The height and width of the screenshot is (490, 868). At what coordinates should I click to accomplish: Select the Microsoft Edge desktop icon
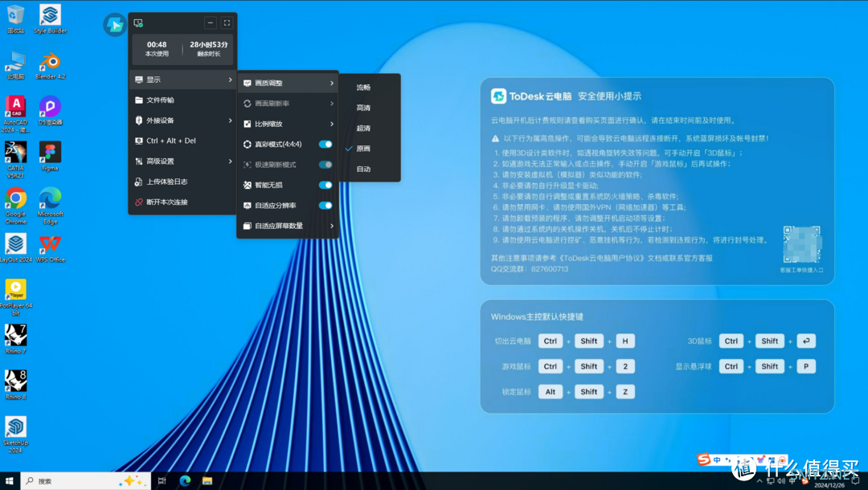pos(50,206)
